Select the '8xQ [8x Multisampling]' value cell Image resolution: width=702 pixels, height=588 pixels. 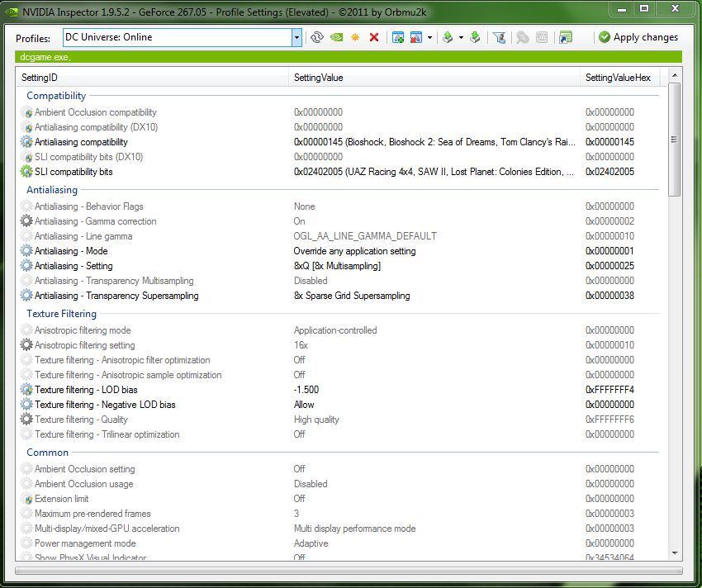point(337,266)
